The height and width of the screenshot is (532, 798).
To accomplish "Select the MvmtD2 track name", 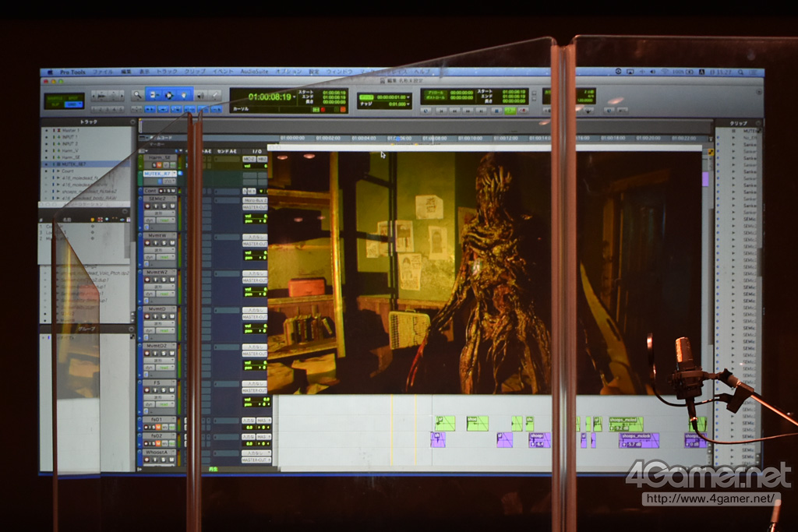I will coord(157,346).
